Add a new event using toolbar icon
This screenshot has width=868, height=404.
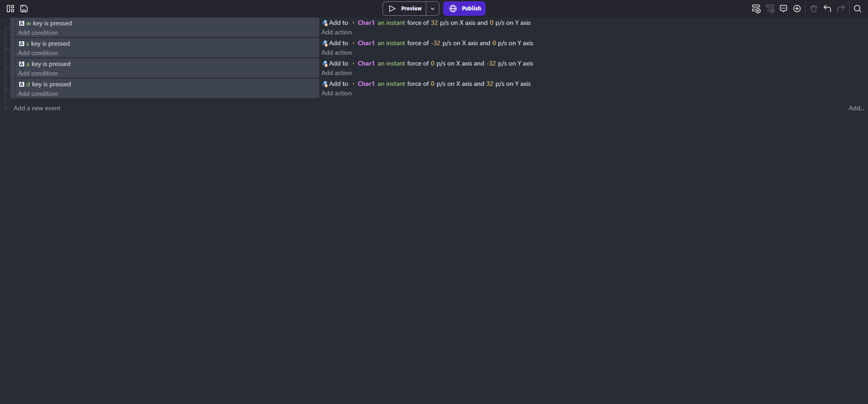point(756,9)
